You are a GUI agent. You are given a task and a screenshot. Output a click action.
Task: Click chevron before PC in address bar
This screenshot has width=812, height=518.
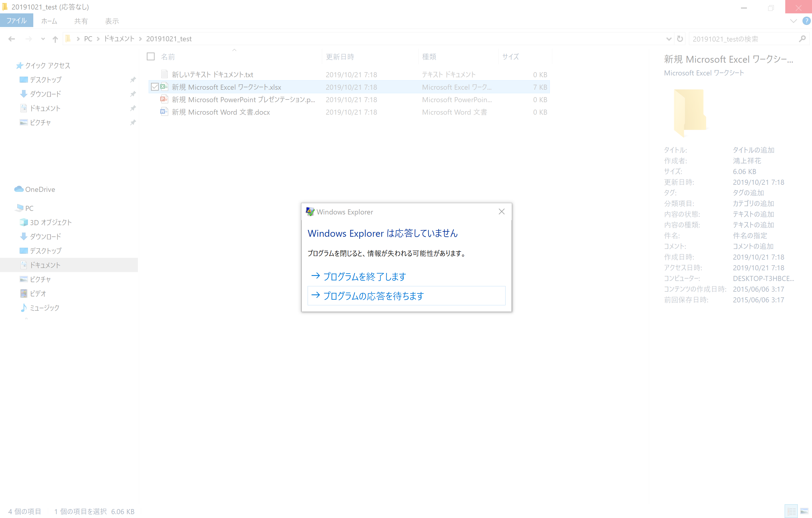coord(78,39)
